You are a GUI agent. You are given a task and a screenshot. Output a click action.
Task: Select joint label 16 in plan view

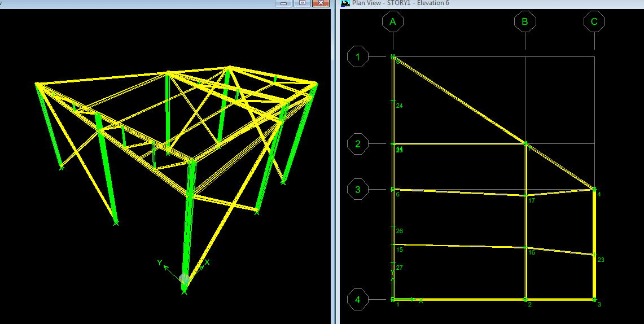(532, 252)
